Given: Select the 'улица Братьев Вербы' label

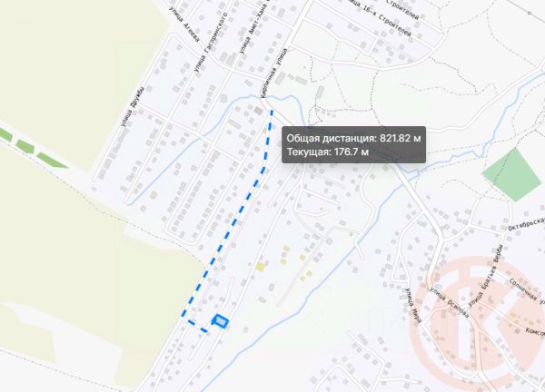Looking at the screenshot, I should click(x=485, y=276).
